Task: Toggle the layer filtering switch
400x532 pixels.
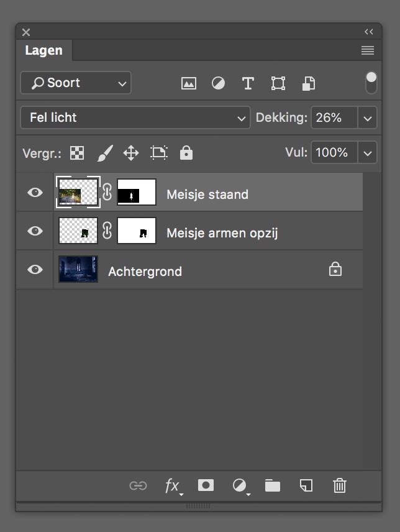Action: pos(371,83)
